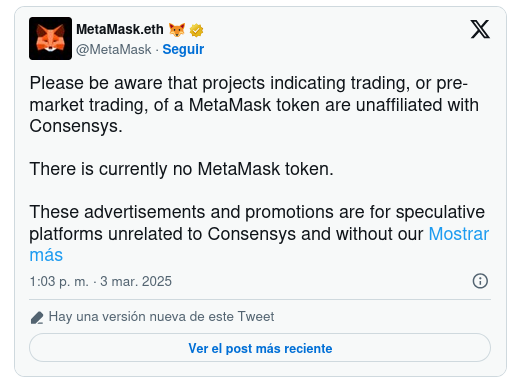Click the word 'Consensys.' ending the first paragraph
Viewport: 514px width, 385px height.
point(76,126)
